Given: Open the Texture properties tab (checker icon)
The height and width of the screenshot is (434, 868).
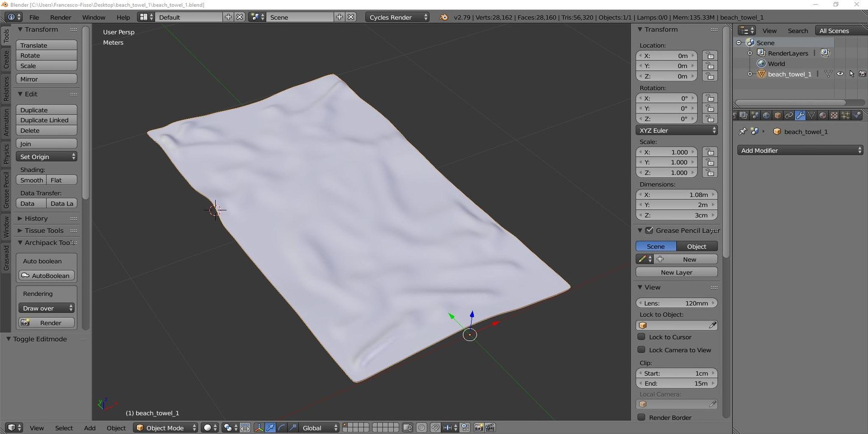Looking at the screenshot, I should pos(834,116).
